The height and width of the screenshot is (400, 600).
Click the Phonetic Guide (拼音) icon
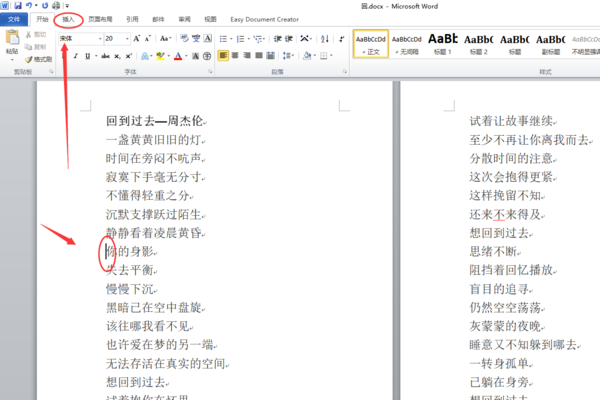point(196,38)
